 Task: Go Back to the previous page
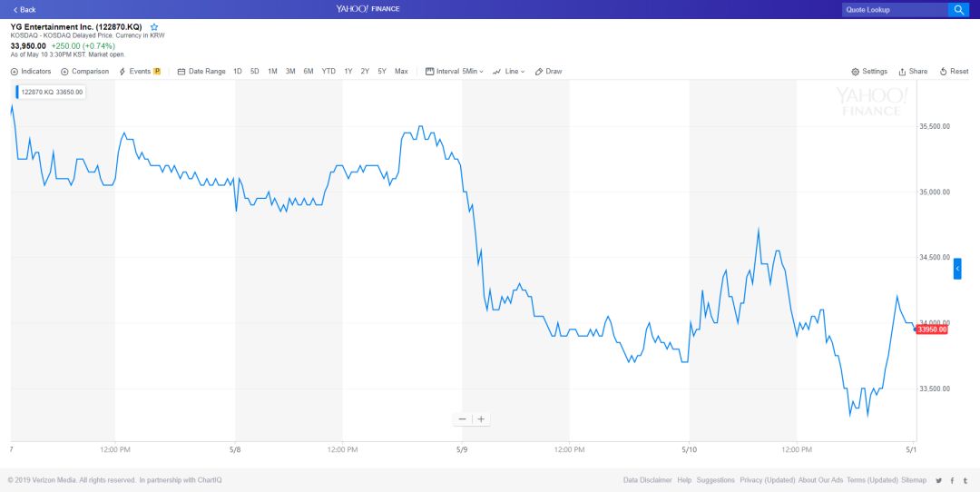click(x=24, y=9)
